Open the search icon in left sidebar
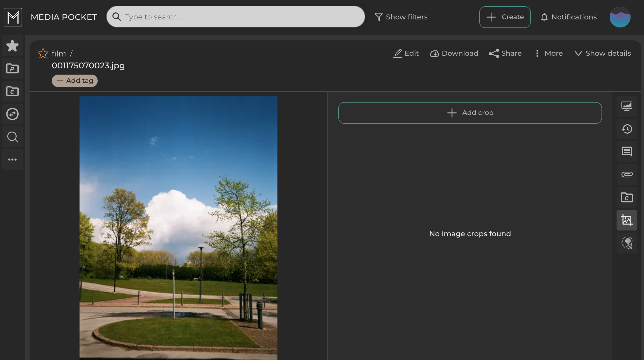 pos(12,137)
